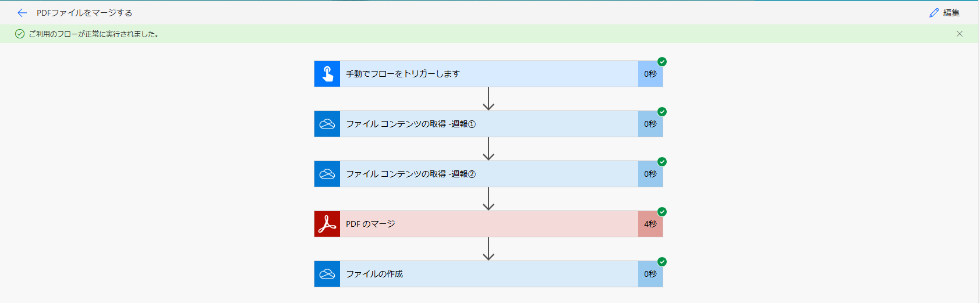Viewport: 980px width, 303px height.
Task: Click the manual trigger hand icon
Action: point(327,74)
